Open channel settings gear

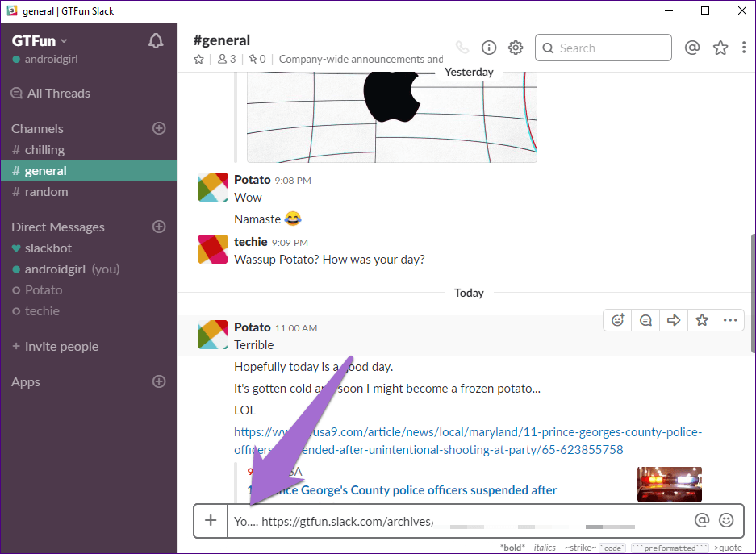516,48
